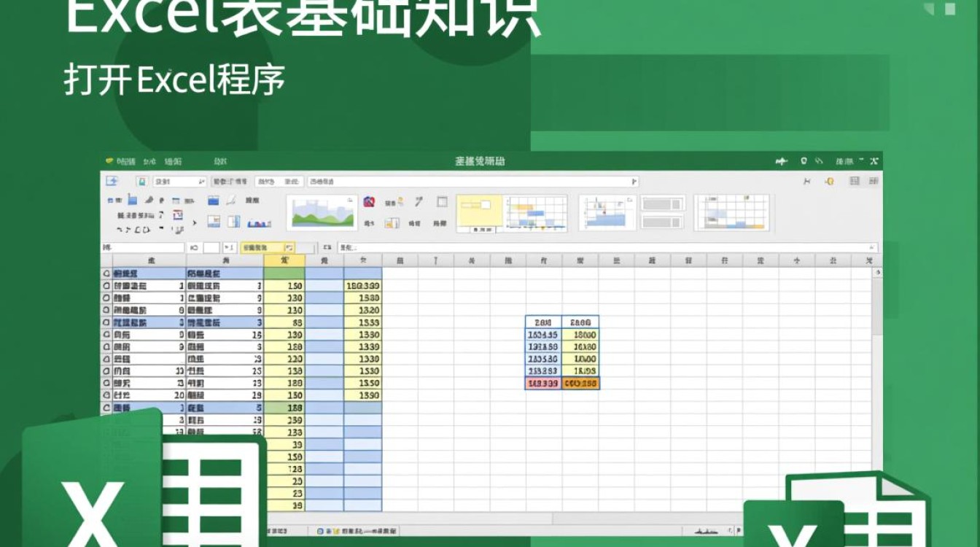Click the grid view icon at toolbar right
Image resolution: width=980 pixels, height=547 pixels.
[855, 181]
